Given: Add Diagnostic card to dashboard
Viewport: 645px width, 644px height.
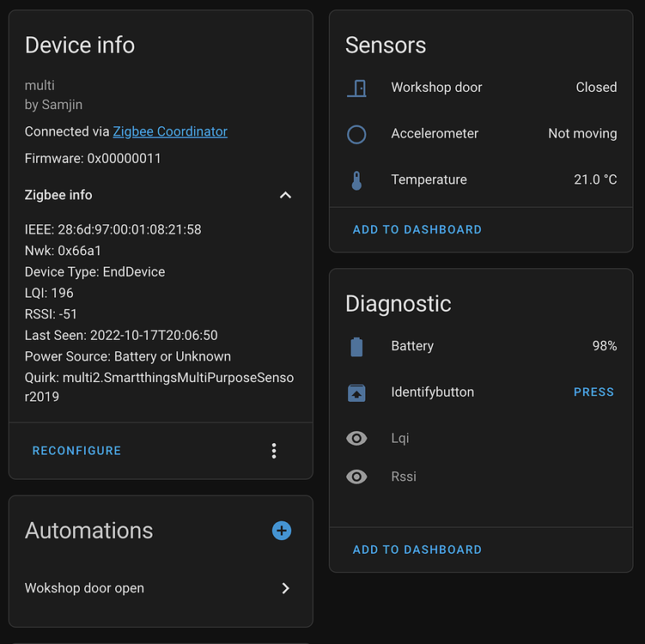Looking at the screenshot, I should click(417, 550).
